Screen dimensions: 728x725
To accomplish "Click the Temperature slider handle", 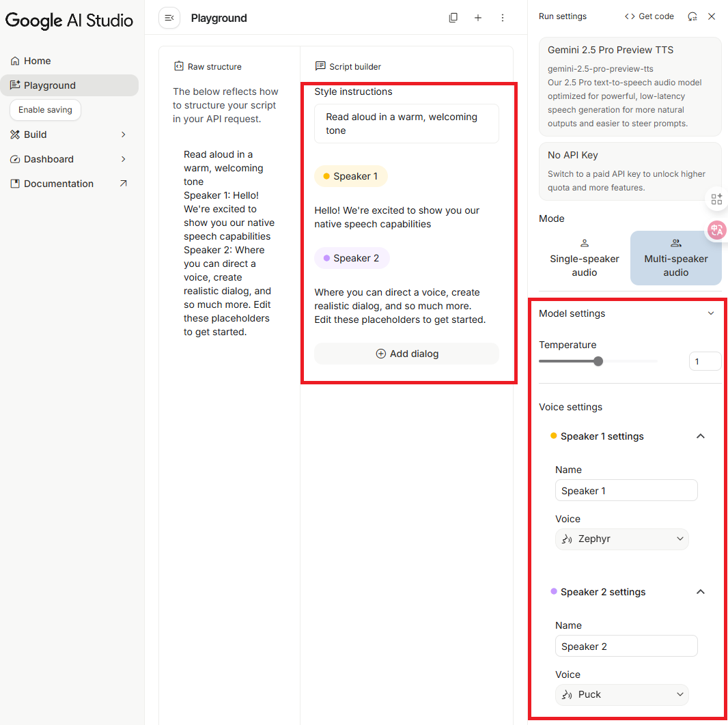I will coord(598,361).
